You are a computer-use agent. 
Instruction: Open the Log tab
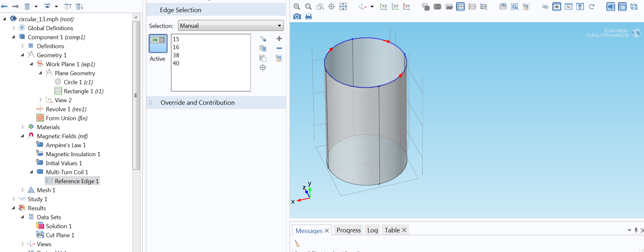pyautogui.click(x=372, y=230)
